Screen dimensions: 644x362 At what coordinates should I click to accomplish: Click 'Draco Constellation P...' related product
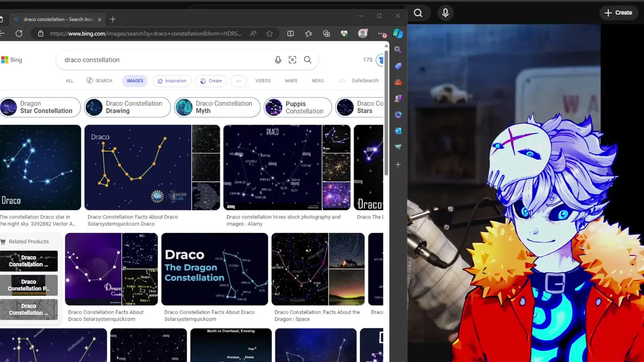coord(29,285)
